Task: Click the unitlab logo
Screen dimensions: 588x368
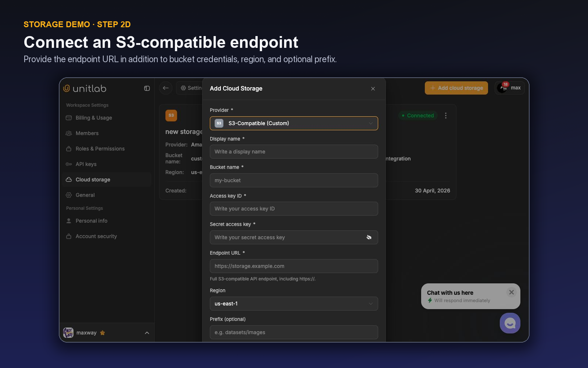Action: coord(85,88)
